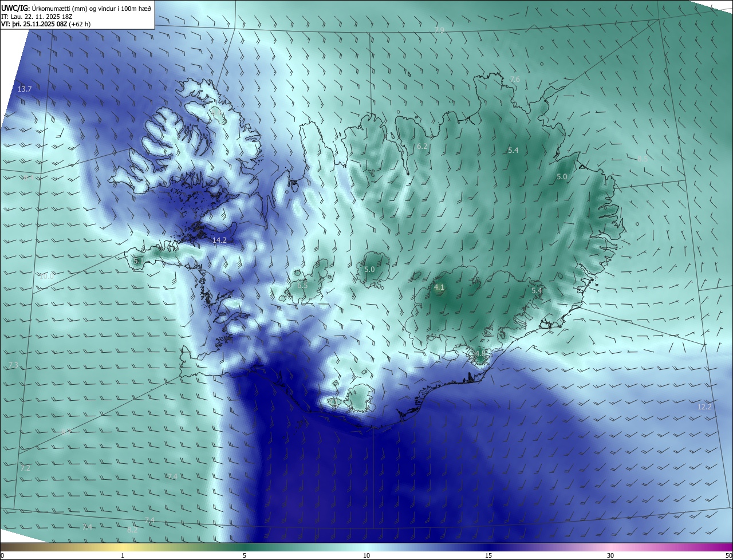Click the 12.2 value label southeast of Iceland
This screenshot has height=560, width=733.
[704, 407]
